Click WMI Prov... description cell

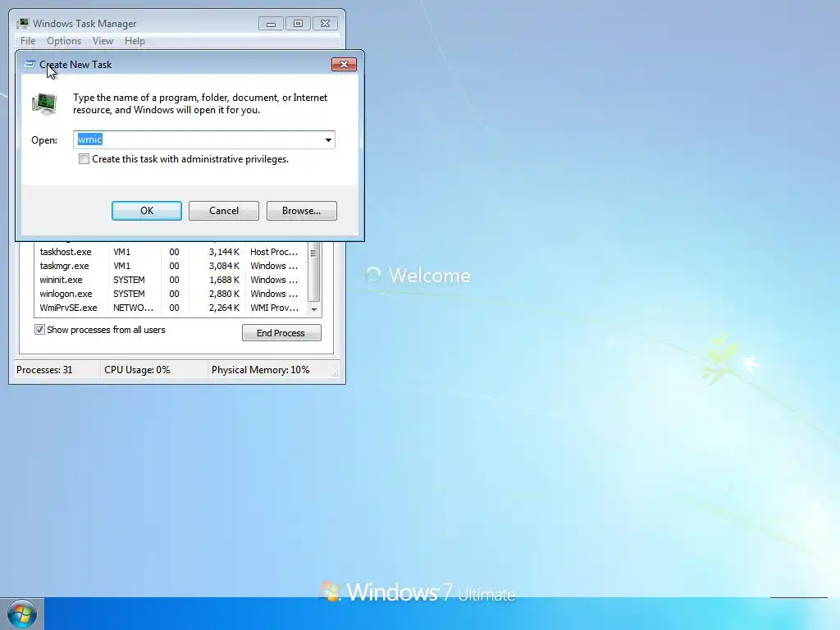[274, 308]
